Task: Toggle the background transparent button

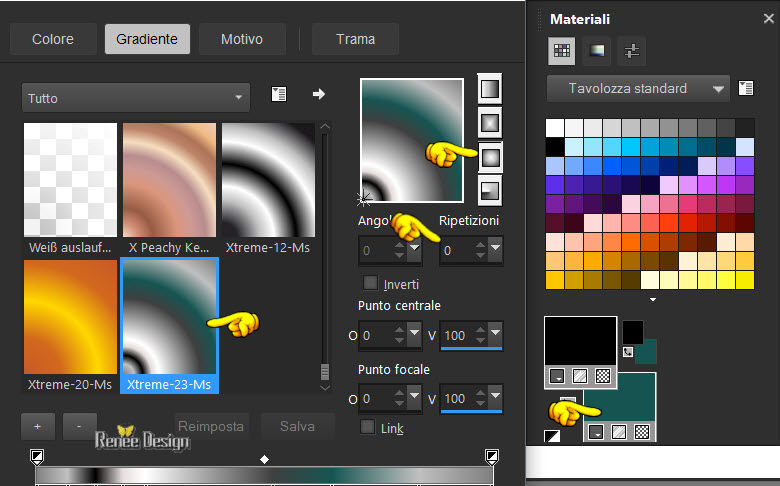Action: [x=642, y=432]
